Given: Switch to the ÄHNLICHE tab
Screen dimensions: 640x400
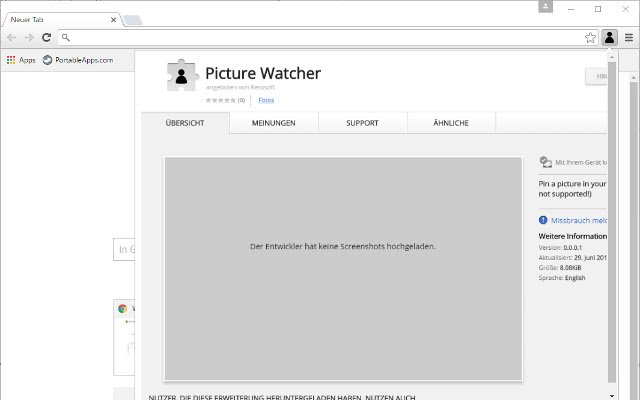Looking at the screenshot, I should click(451, 123).
